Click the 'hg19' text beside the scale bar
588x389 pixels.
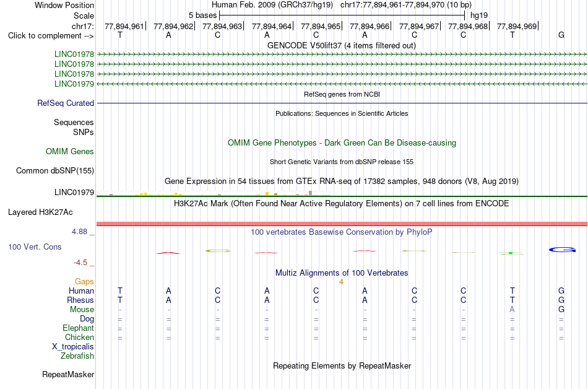[479, 15]
